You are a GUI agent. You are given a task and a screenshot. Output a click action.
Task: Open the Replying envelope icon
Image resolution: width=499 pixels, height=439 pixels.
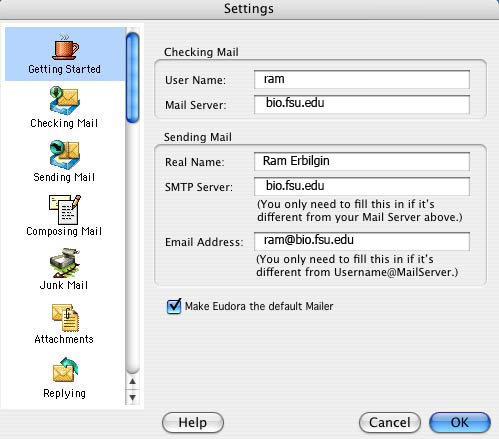(x=65, y=370)
